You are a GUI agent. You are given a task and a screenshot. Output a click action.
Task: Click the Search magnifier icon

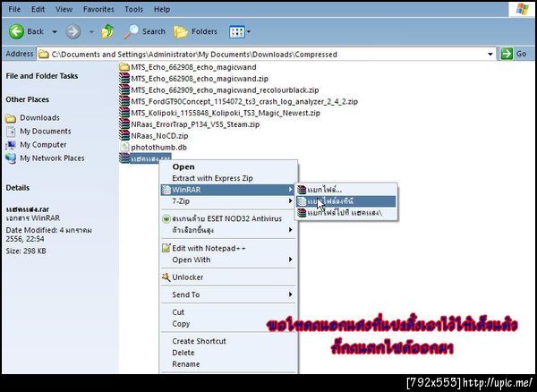(x=132, y=31)
